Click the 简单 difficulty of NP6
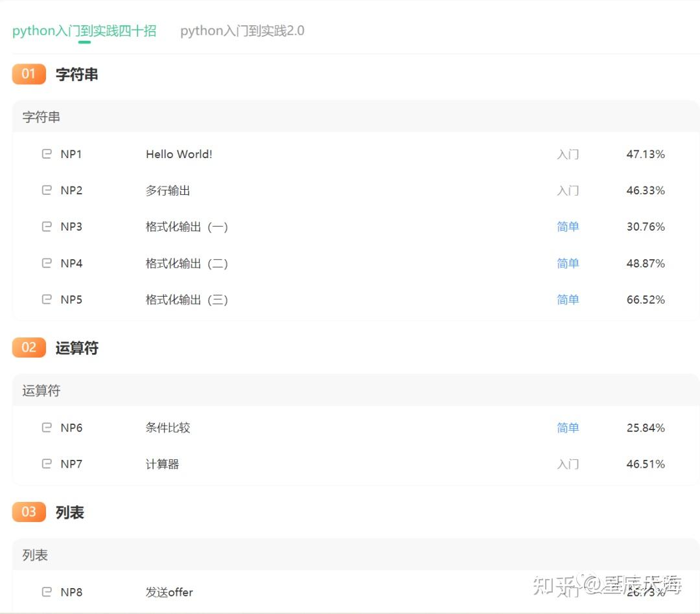700x614 pixels. pyautogui.click(x=568, y=427)
